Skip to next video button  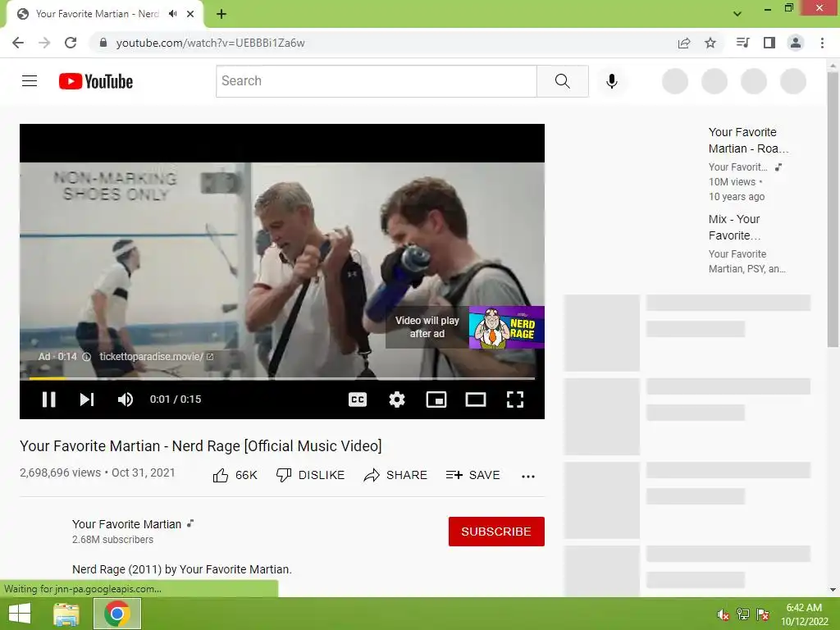pyautogui.click(x=87, y=399)
